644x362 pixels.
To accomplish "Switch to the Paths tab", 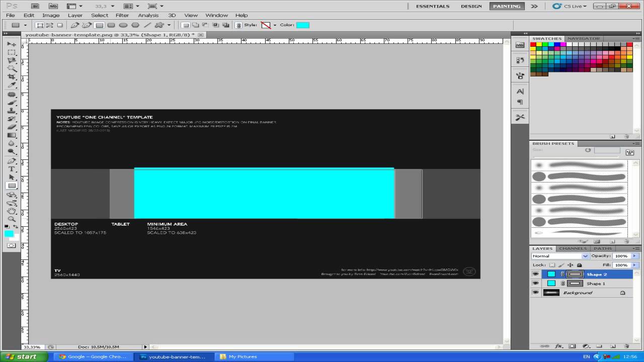I will coord(603,248).
